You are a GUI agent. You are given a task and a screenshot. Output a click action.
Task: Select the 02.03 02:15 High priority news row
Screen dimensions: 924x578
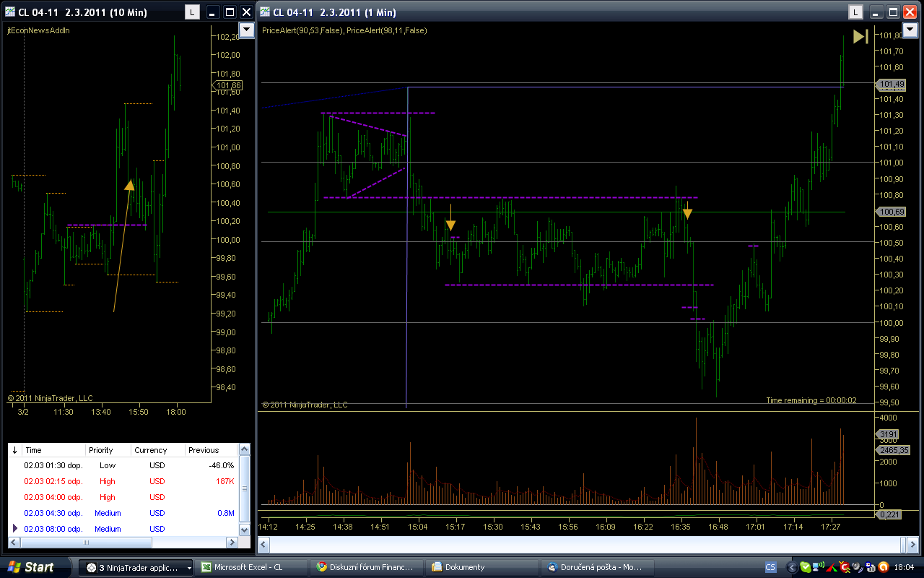click(123, 481)
